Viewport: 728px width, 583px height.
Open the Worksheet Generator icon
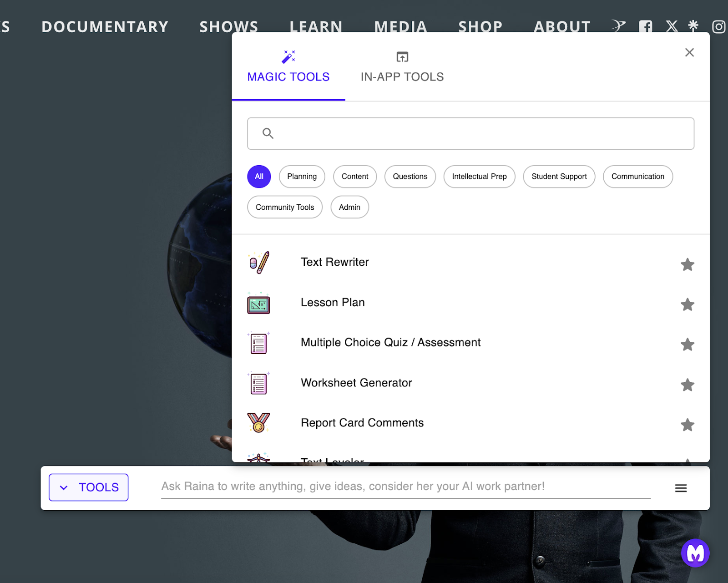pyautogui.click(x=258, y=383)
